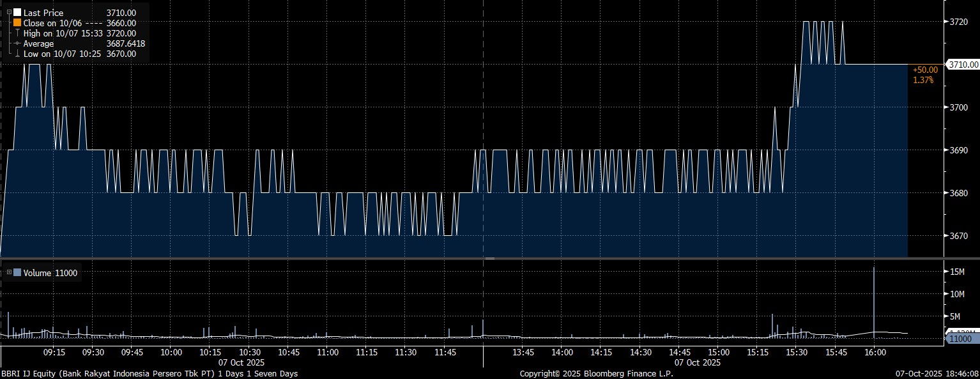
Task: Click the 13:45 time axis label
Action: pos(523,352)
